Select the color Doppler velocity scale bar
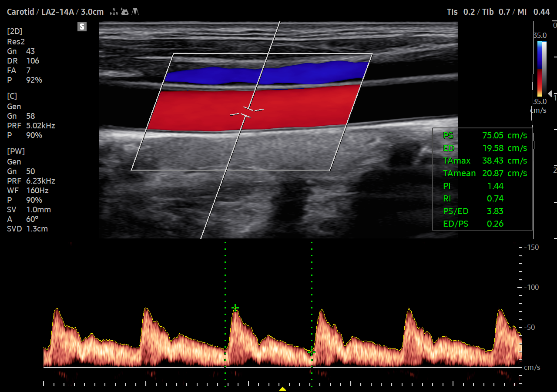557x392 pixels. [x=540, y=68]
